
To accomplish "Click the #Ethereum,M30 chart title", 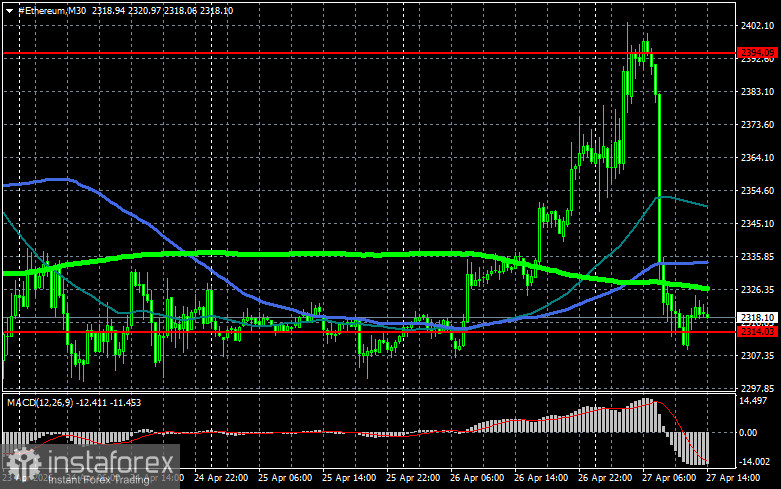I will [x=52, y=10].
